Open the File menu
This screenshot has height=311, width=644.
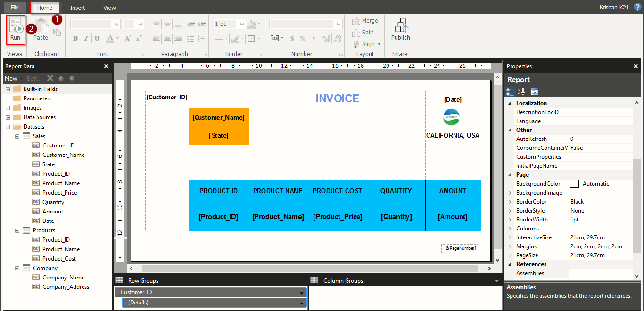click(15, 7)
